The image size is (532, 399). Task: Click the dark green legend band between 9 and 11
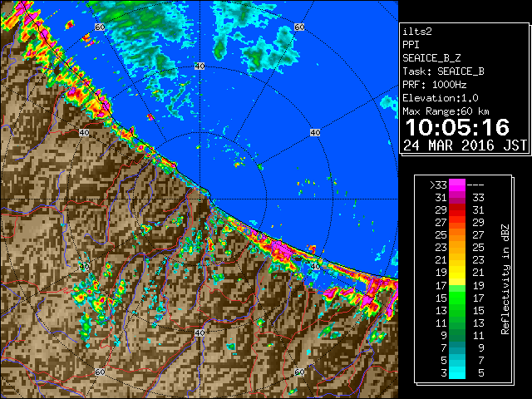(x=457, y=335)
